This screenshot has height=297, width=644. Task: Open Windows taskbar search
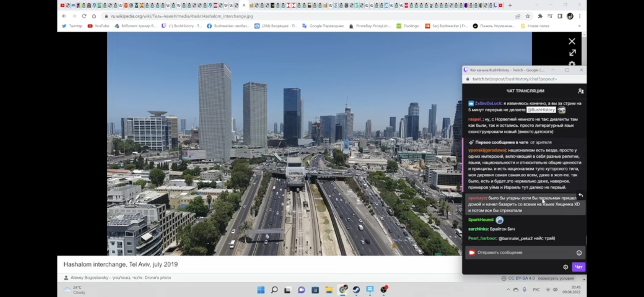tap(274, 290)
